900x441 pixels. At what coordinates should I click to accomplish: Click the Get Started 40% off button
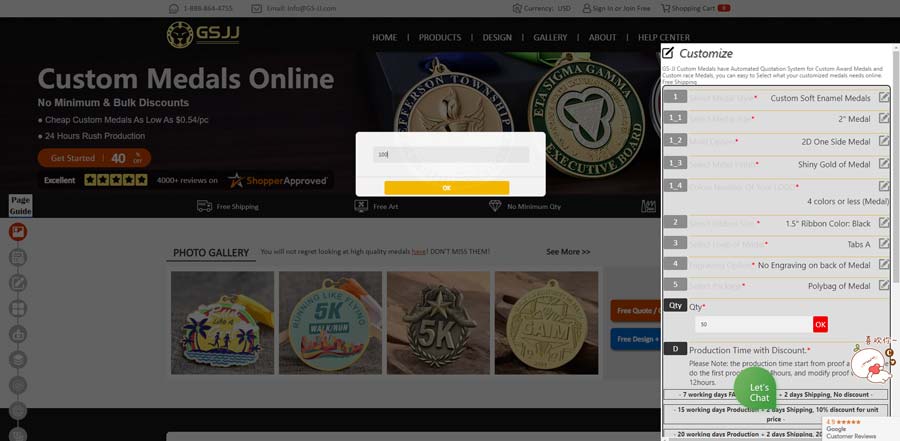click(94, 158)
